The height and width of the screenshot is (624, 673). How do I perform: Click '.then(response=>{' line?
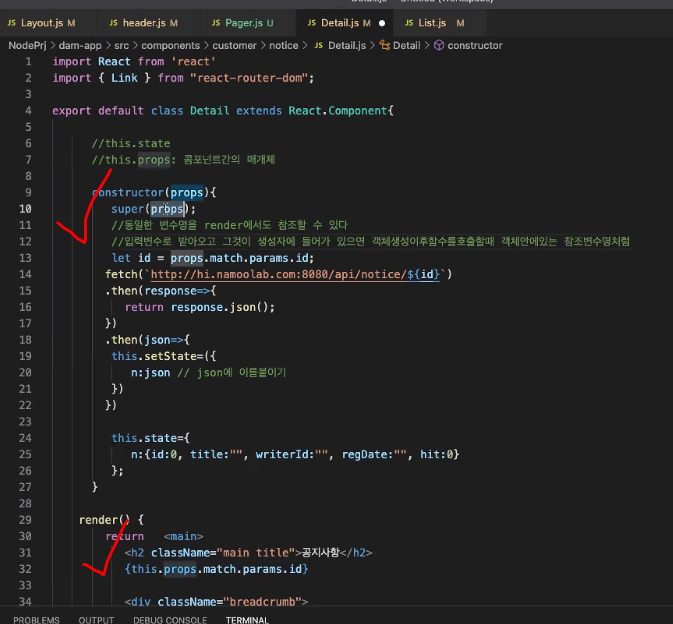[161, 291]
